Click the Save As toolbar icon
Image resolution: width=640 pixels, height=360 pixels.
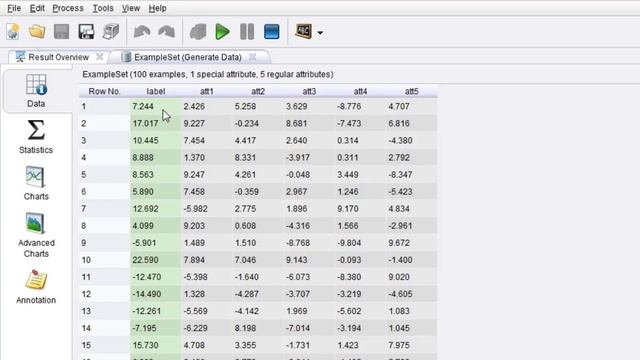[x=86, y=31]
